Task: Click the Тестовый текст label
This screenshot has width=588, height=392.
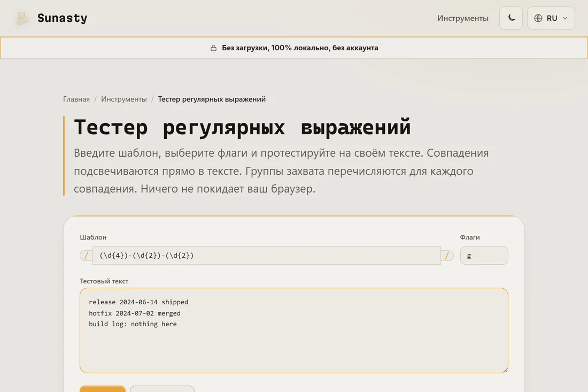Action: click(104, 281)
